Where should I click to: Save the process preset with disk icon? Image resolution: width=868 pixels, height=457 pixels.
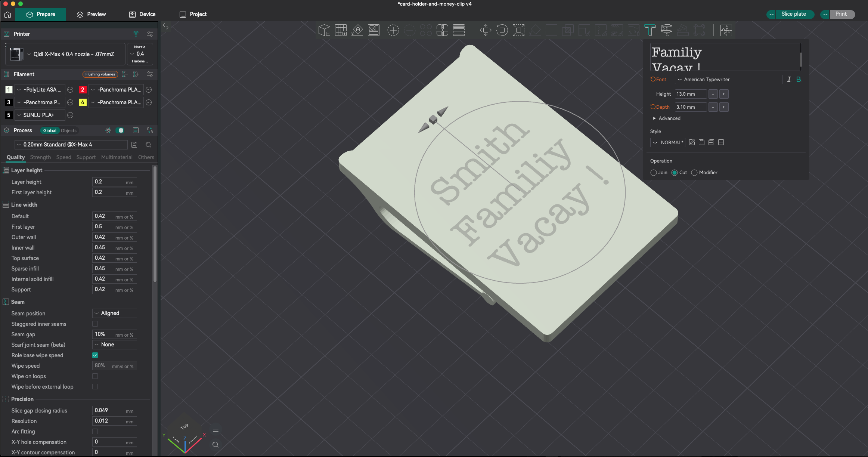pyautogui.click(x=134, y=145)
